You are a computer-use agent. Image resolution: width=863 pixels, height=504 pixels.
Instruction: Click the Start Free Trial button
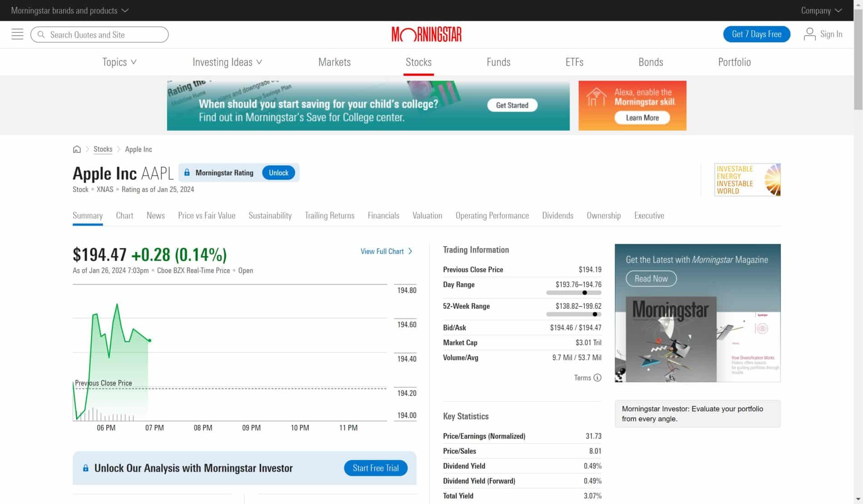tap(375, 468)
